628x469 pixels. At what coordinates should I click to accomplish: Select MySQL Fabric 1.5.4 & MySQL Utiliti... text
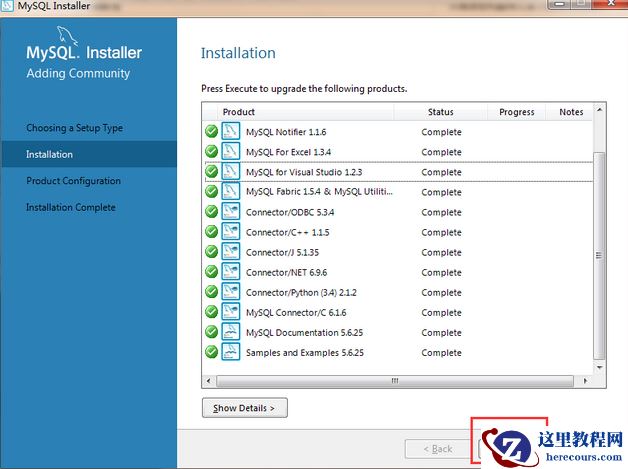click(x=319, y=192)
